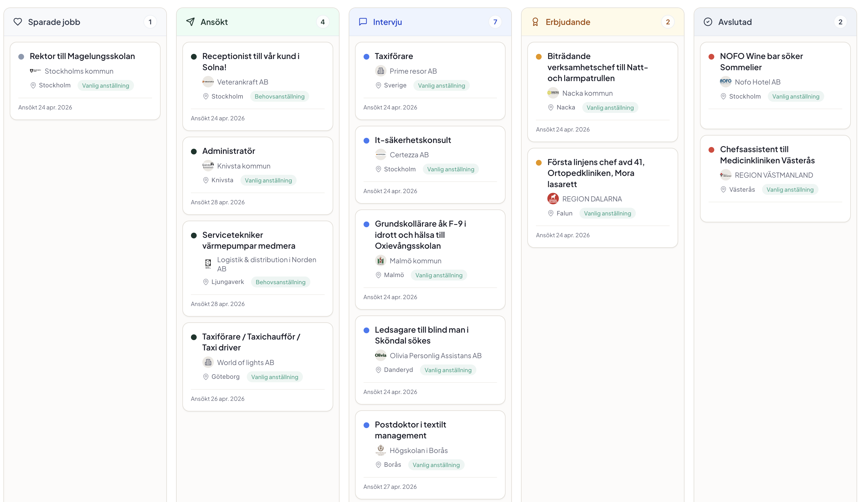The width and height of the screenshot is (868, 502).
Task: Click the Logistik & distribution i Norden logo
Action: (208, 264)
